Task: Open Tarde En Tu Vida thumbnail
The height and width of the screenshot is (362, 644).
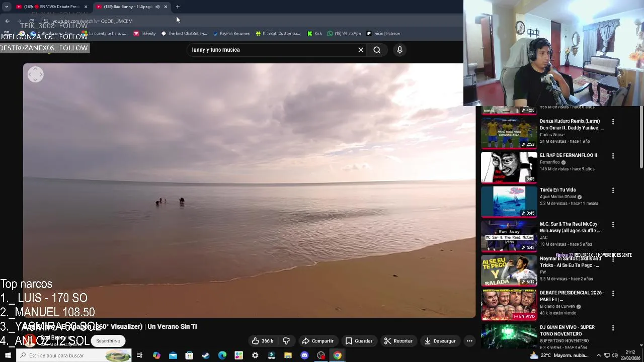Action: tap(509, 202)
